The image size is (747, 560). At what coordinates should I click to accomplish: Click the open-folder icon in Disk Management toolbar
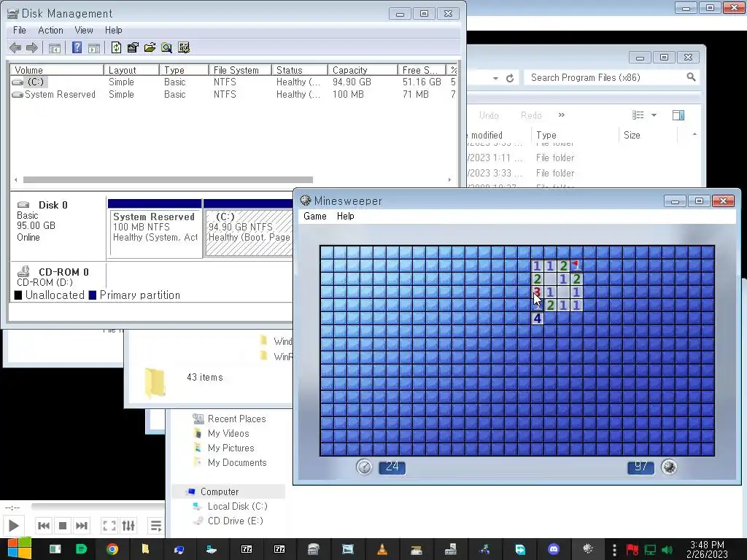tap(150, 47)
